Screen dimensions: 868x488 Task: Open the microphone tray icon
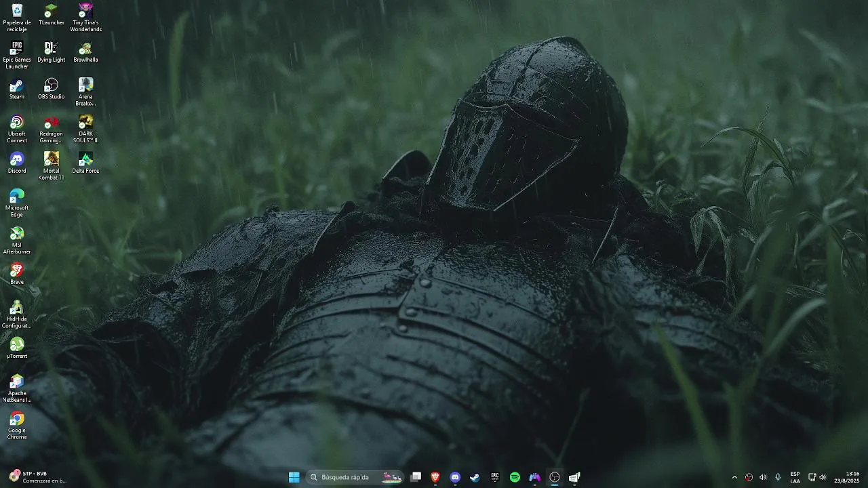point(778,477)
